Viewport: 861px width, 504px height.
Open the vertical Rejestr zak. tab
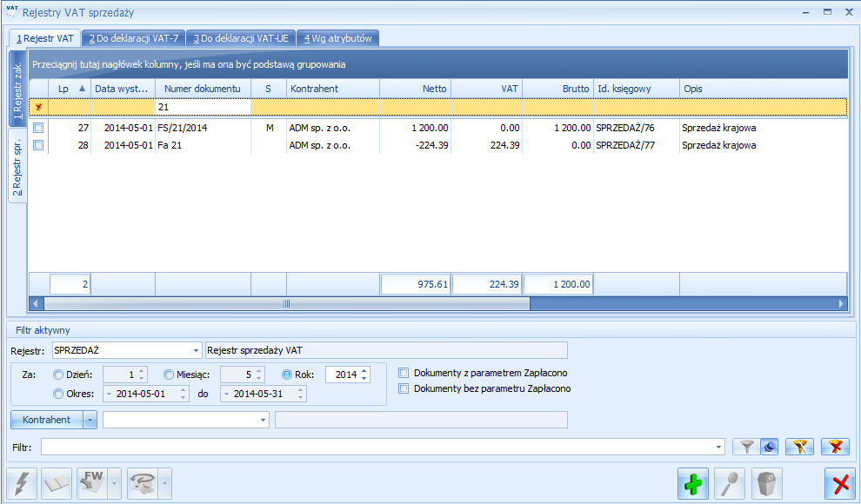pos(17,89)
